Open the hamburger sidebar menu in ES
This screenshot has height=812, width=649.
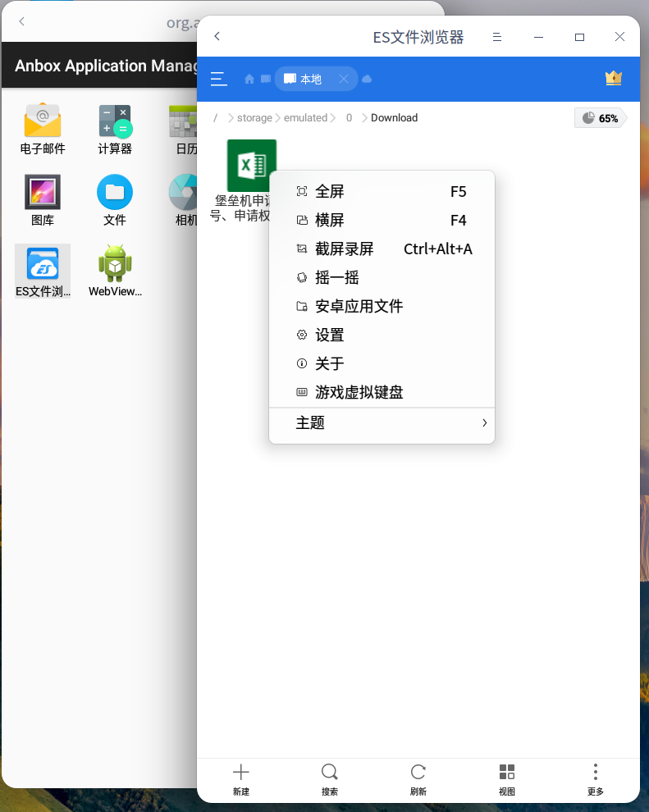pyautogui.click(x=218, y=79)
